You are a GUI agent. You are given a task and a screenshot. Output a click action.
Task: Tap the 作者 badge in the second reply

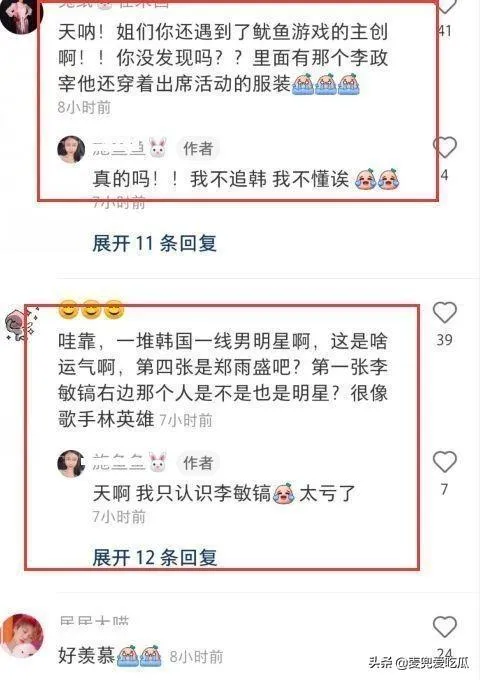[198, 463]
